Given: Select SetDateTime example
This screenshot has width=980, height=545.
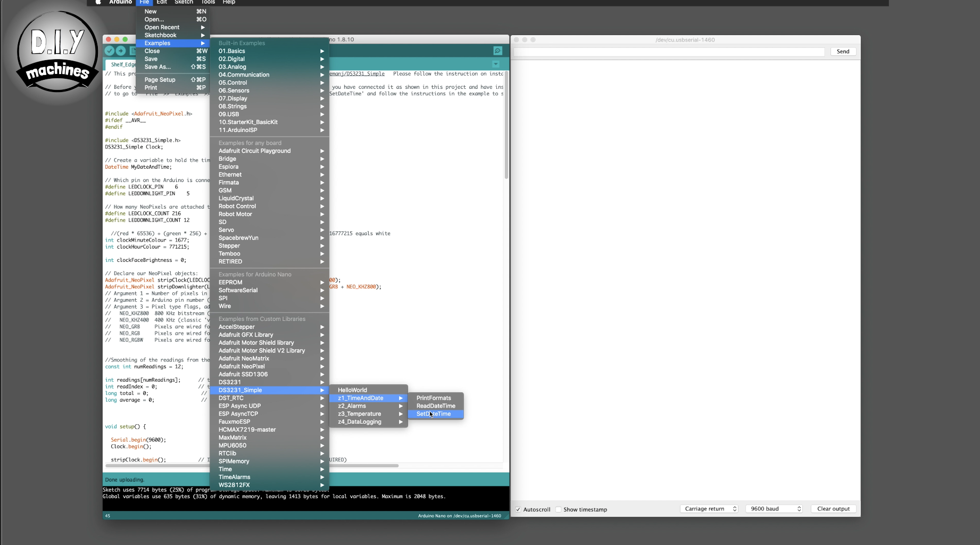Looking at the screenshot, I should pos(436,414).
